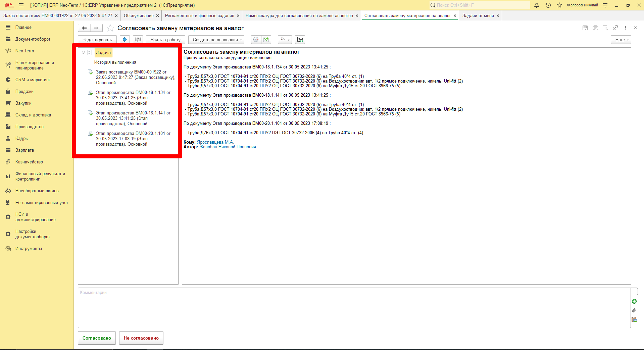The image size is (644, 350).
Task: Go forward with the right arrow button
Action: 96,28
